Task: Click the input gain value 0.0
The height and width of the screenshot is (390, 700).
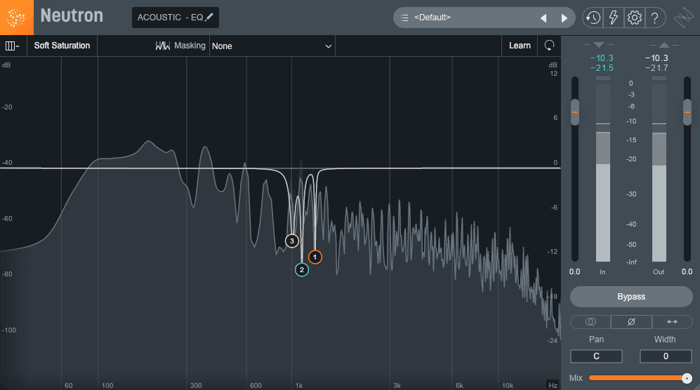Action: pos(575,272)
